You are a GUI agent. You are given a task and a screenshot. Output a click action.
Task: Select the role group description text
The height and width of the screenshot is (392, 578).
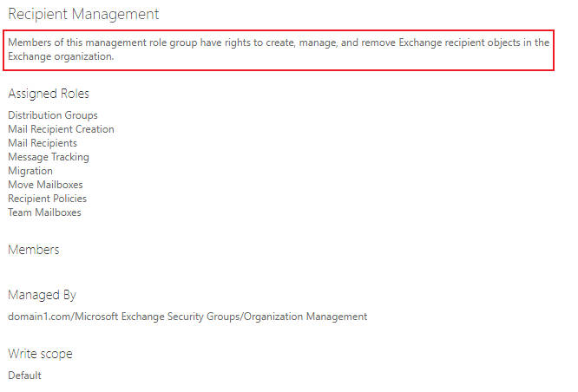tap(279, 49)
